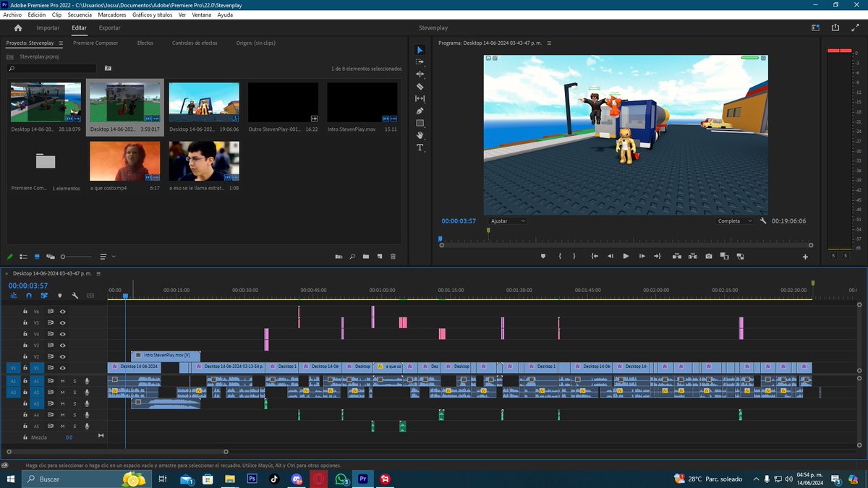Select the Selection arrow tool

click(420, 50)
